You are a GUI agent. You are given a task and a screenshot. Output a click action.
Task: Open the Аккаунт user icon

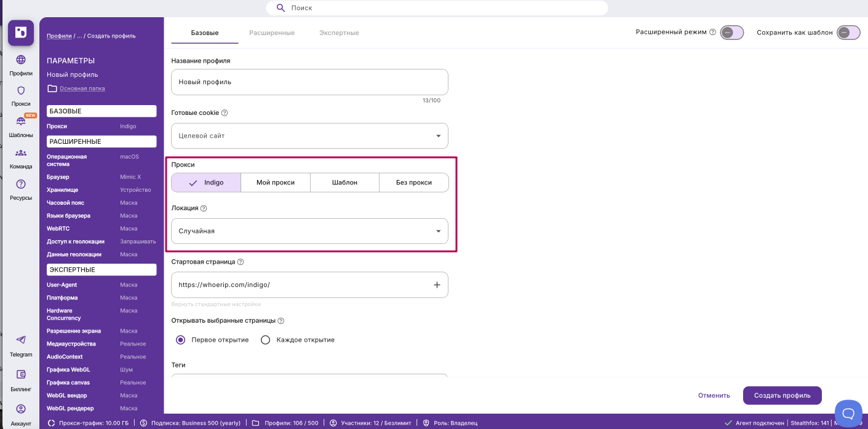[21, 409]
